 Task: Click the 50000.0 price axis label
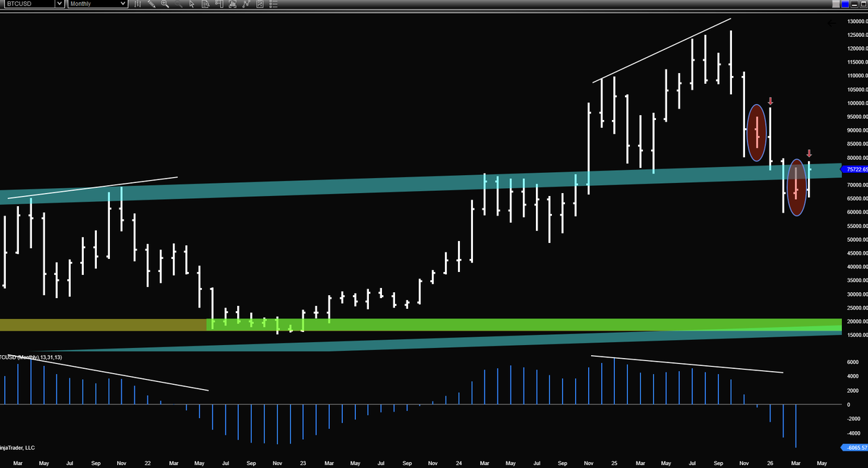(858, 239)
